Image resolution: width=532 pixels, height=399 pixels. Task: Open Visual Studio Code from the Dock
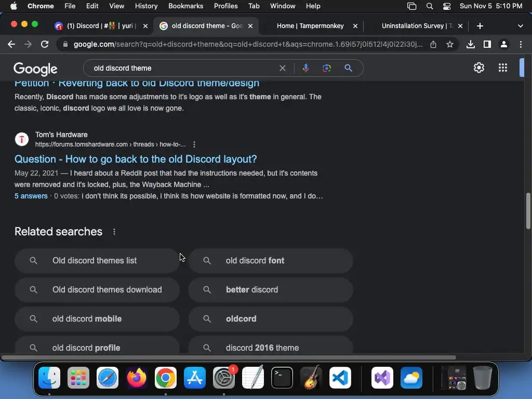340,378
